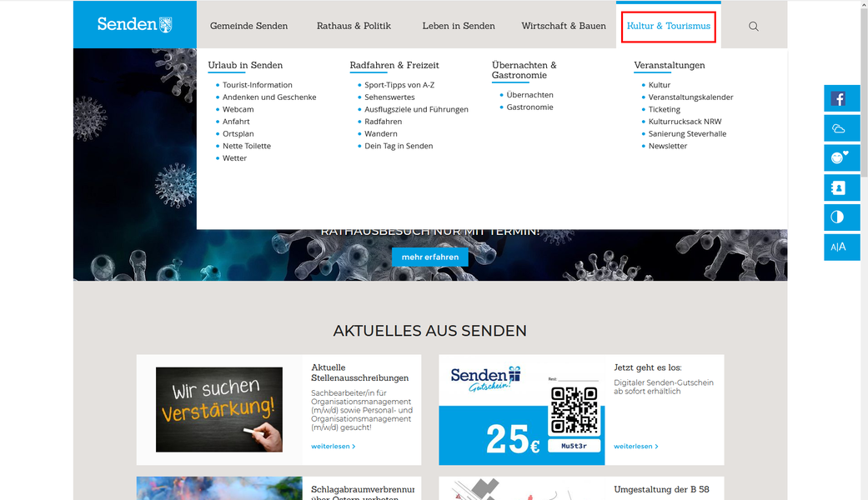Open Ortsplan link
The height and width of the screenshot is (500, 868).
point(238,133)
